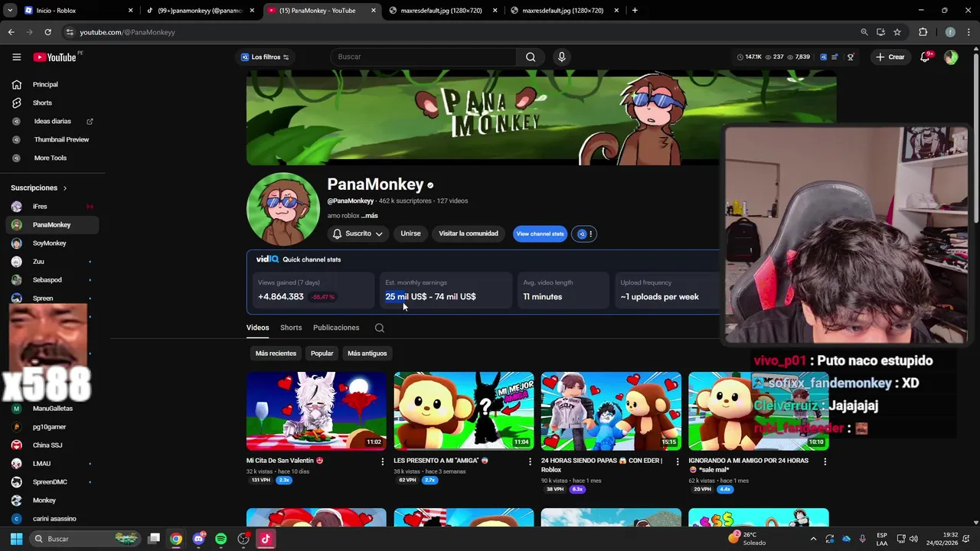Image resolution: width=980 pixels, height=551 pixels.
Task: Bookmark this page with star icon
Action: pyautogui.click(x=897, y=32)
